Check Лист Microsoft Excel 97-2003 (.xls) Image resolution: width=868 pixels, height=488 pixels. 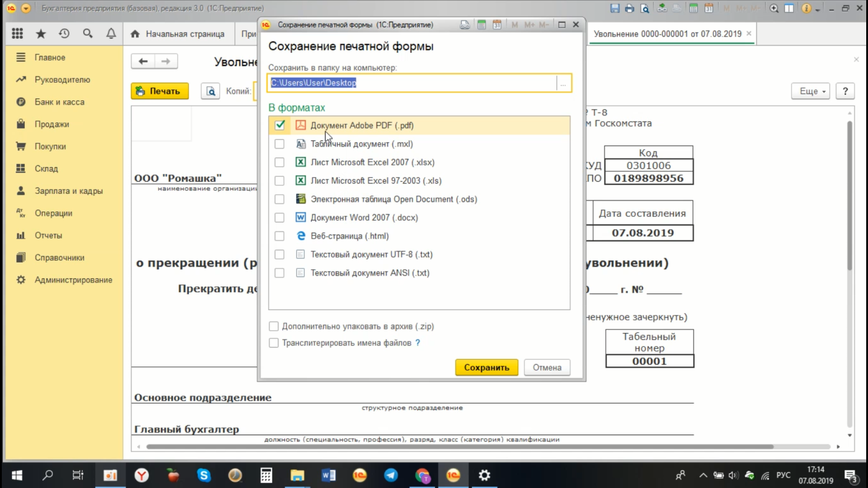[279, 180]
